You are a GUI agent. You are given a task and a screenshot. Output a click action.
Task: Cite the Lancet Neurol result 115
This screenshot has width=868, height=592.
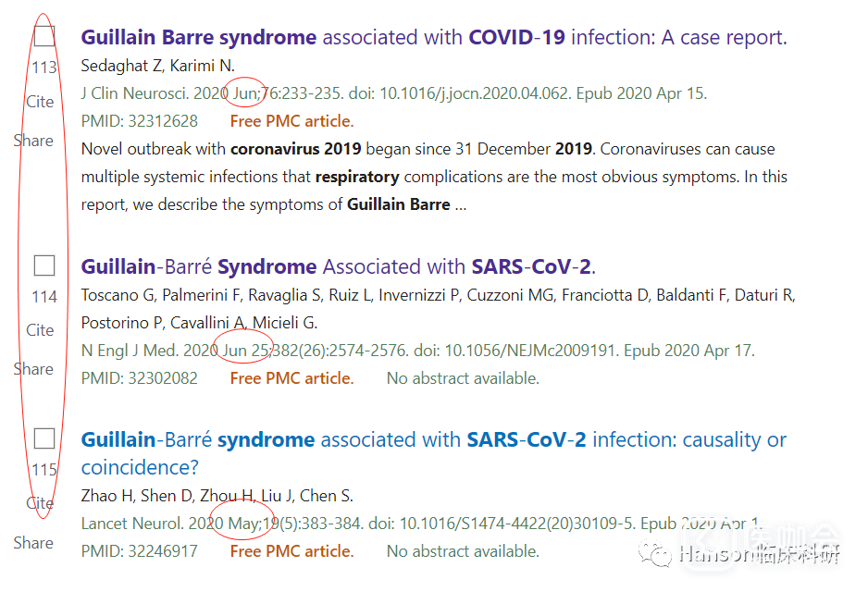tap(40, 503)
